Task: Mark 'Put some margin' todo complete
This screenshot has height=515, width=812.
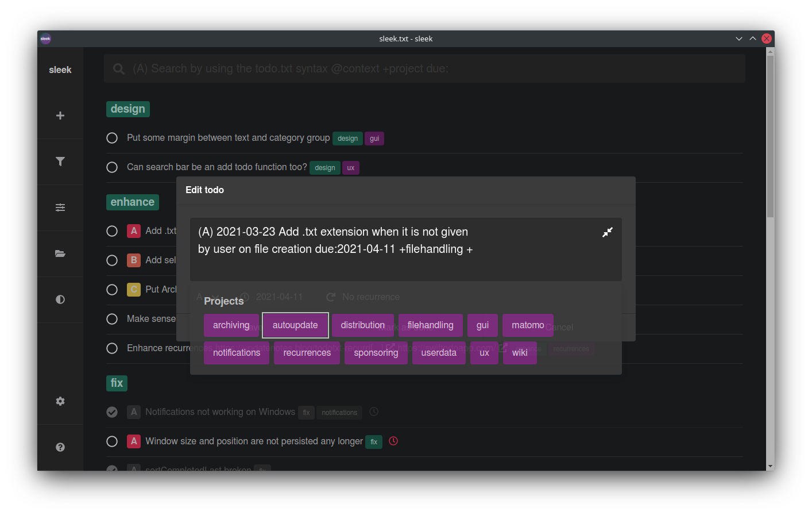Action: 112,138
